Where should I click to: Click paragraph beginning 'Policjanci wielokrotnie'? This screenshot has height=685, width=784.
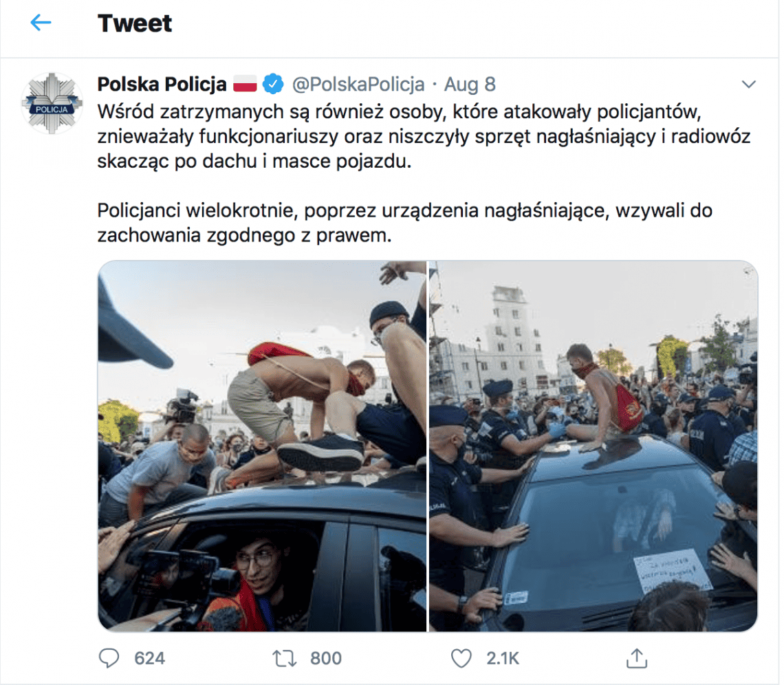(405, 223)
